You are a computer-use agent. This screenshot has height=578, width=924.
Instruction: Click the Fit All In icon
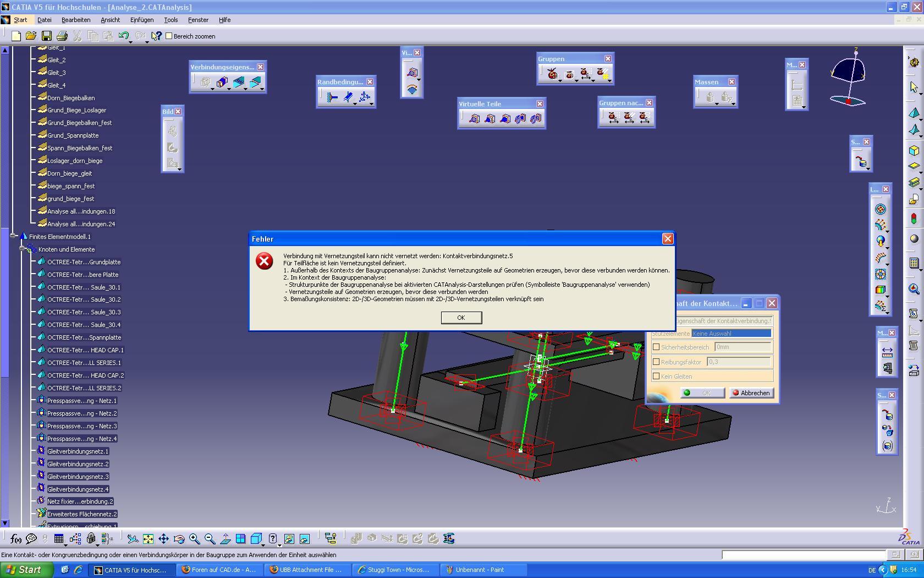pos(148,539)
